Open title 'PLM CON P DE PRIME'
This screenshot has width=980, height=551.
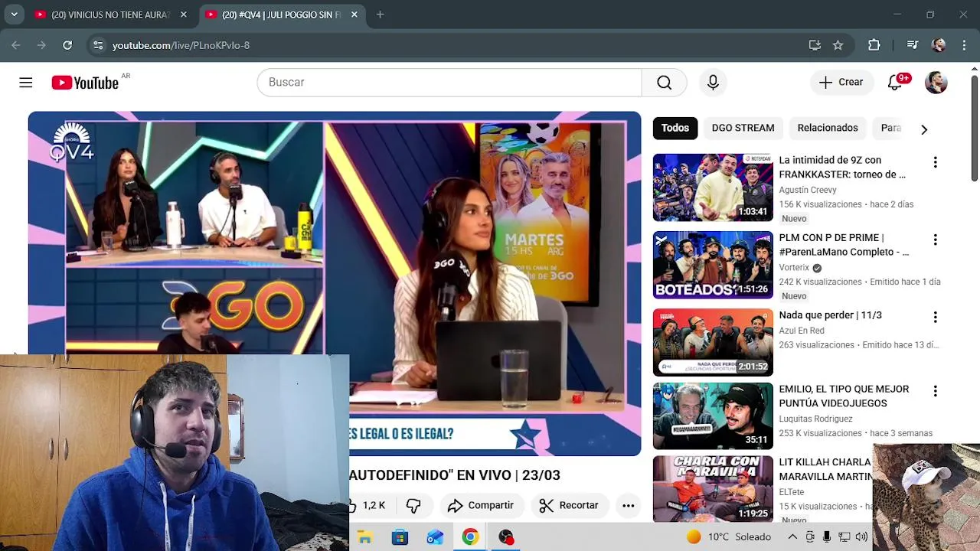point(844,244)
